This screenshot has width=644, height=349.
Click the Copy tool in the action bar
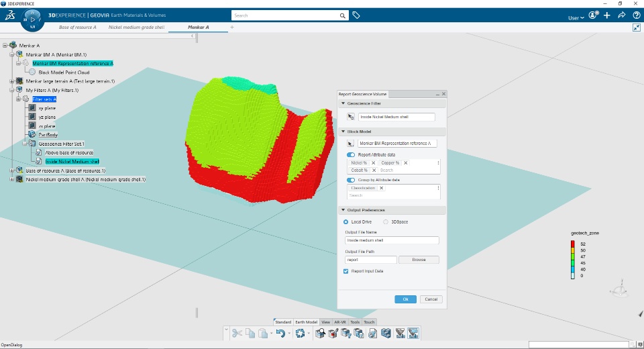pyautogui.click(x=250, y=333)
